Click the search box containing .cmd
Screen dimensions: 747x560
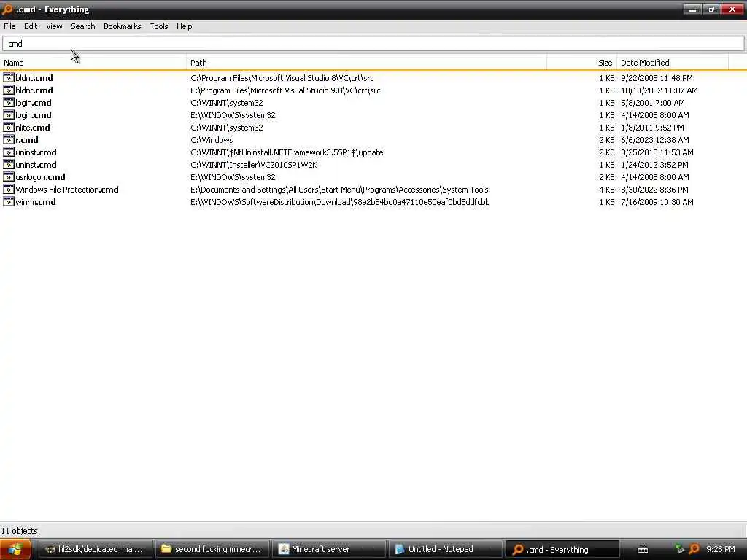[x=373, y=43]
